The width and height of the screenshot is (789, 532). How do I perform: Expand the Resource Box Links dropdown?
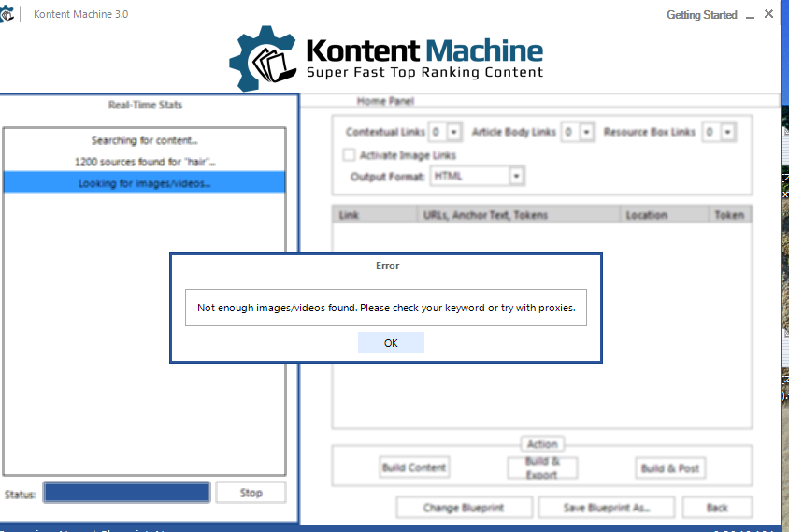pos(727,132)
